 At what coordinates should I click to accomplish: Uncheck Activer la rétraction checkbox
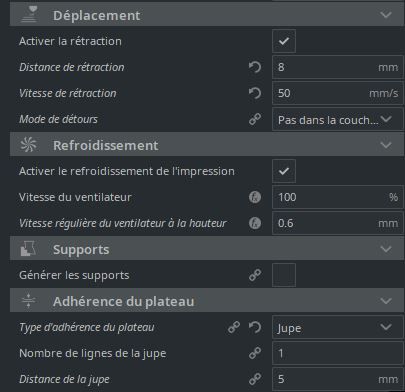coord(284,41)
